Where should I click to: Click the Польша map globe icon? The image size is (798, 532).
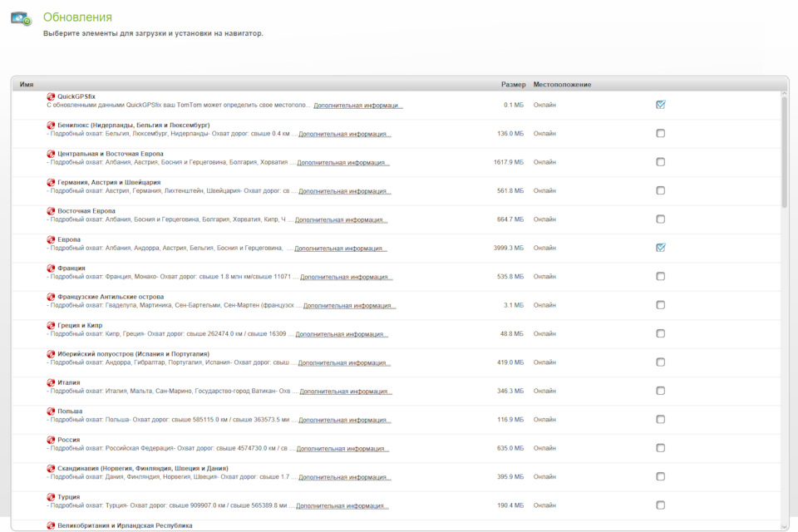[51, 411]
